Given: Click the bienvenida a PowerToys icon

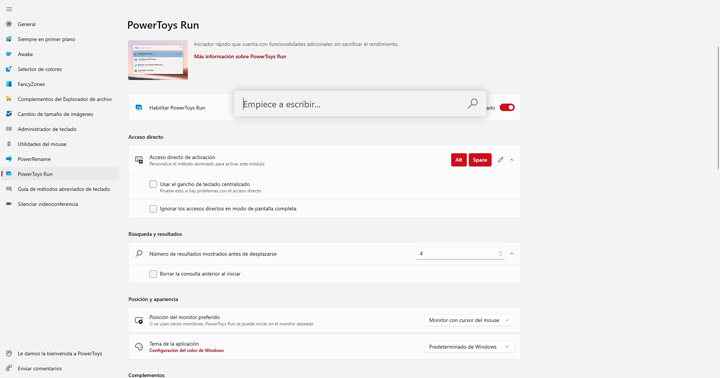Looking at the screenshot, I should (9, 354).
